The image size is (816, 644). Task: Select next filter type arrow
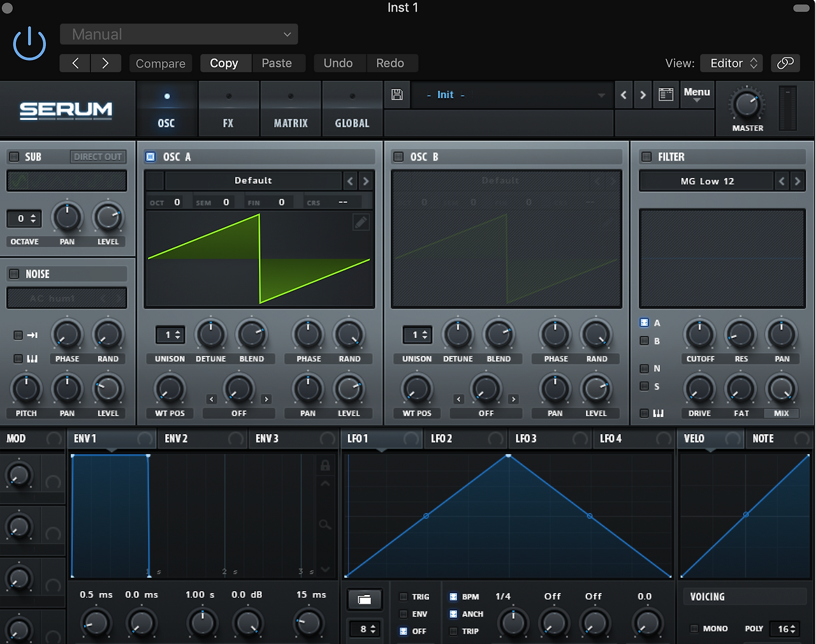pyautogui.click(x=798, y=181)
